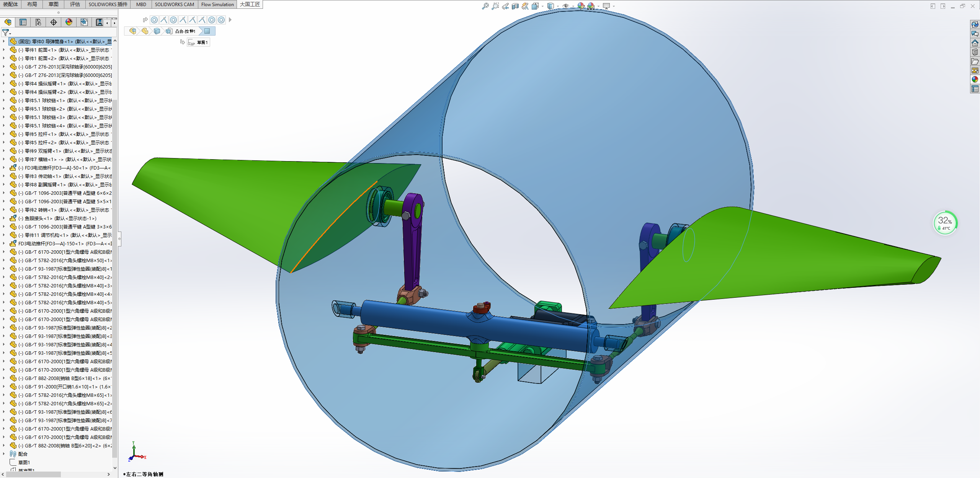The height and width of the screenshot is (478, 980).
Task: Expand the 零件0 导弹筒身 tree node
Action: click(4, 41)
